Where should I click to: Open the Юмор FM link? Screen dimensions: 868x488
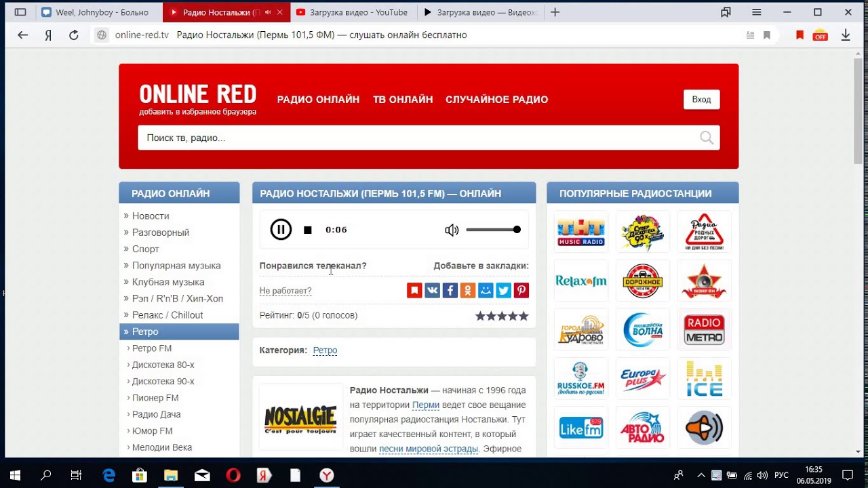[153, 431]
